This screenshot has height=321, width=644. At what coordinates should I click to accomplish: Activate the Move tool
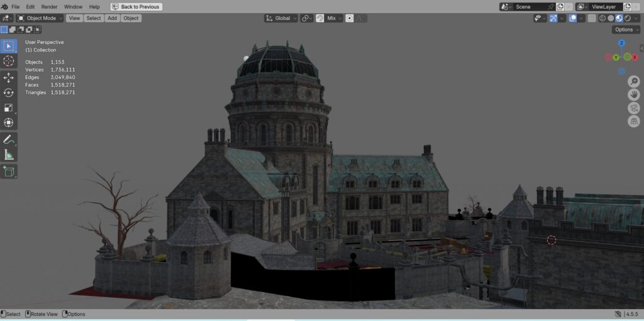pyautogui.click(x=9, y=78)
